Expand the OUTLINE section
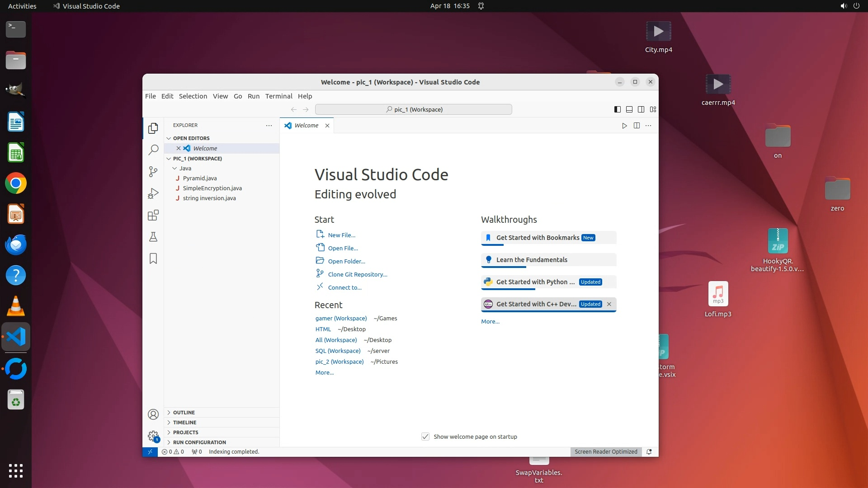 pyautogui.click(x=184, y=413)
